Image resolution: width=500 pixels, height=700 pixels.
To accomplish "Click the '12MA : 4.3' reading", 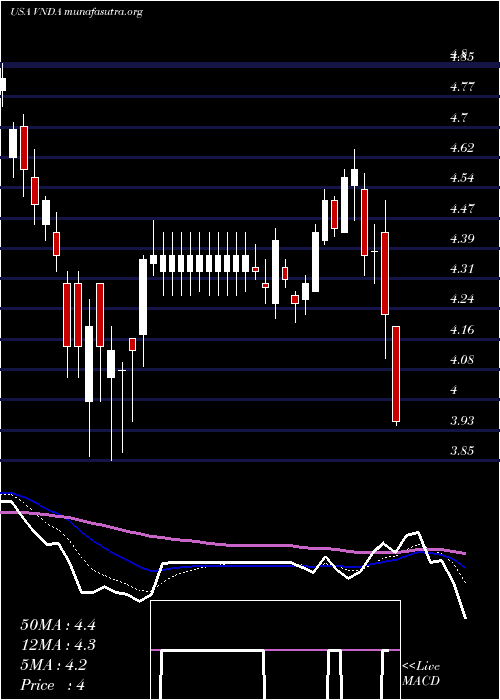I will (x=58, y=645).
